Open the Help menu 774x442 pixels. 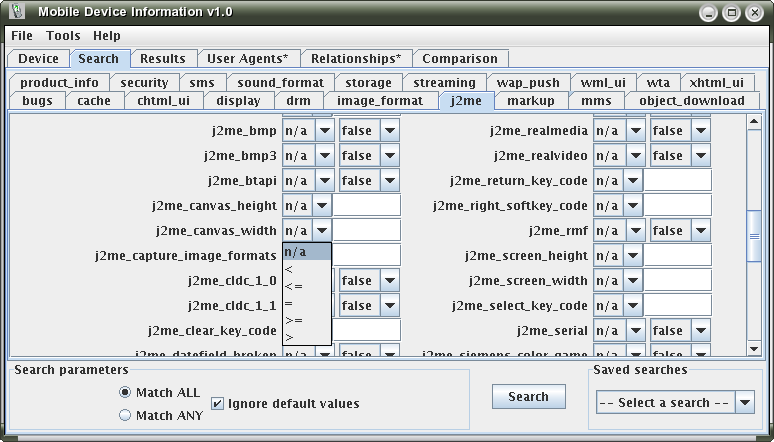coord(106,35)
